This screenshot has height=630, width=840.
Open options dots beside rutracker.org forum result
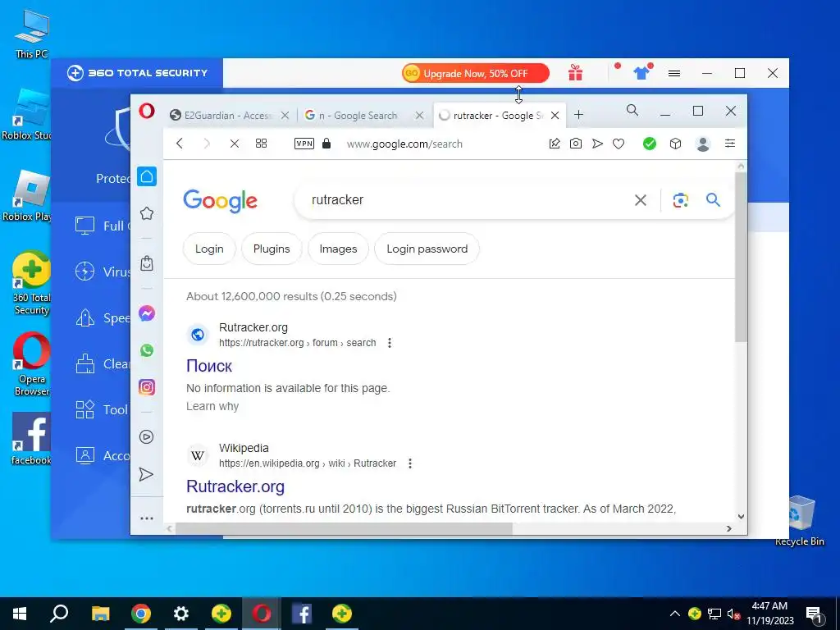(390, 343)
